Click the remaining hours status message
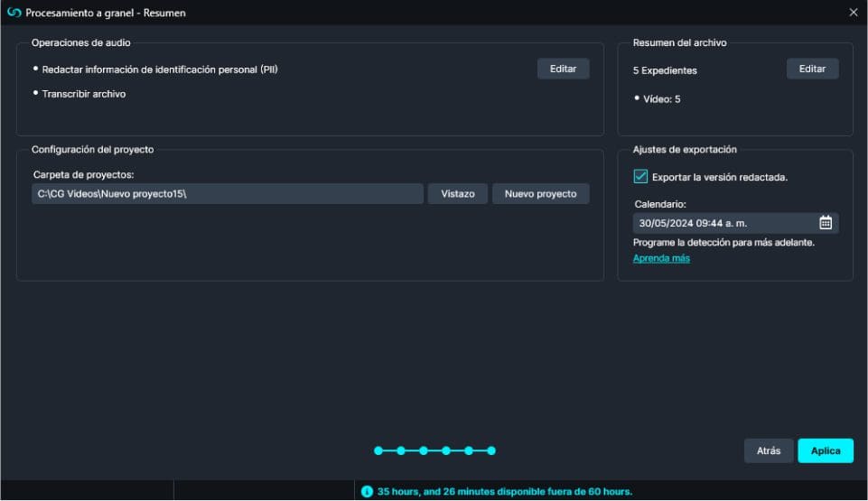The height and width of the screenshot is (501, 868). (504, 492)
